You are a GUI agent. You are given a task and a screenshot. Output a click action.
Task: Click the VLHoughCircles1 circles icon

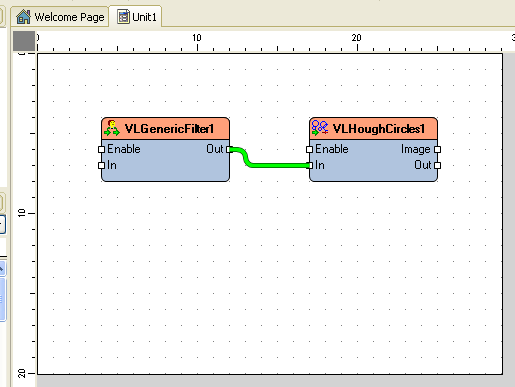click(320, 128)
